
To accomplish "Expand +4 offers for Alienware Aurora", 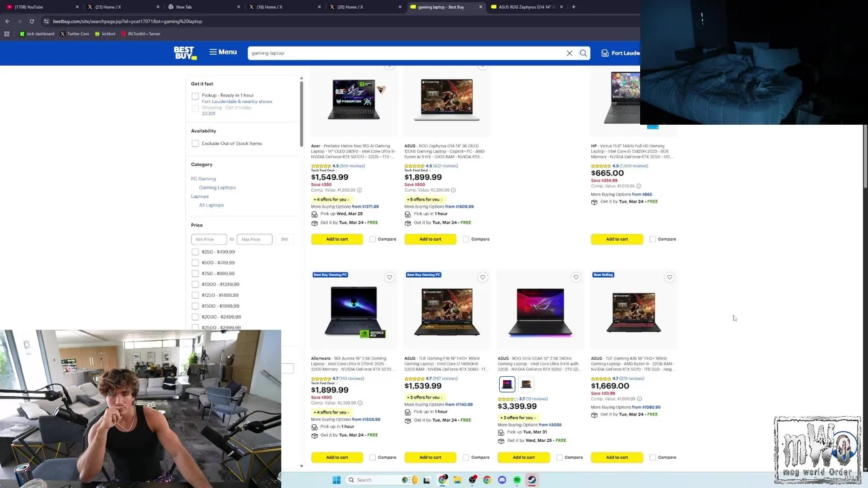I will point(331,412).
